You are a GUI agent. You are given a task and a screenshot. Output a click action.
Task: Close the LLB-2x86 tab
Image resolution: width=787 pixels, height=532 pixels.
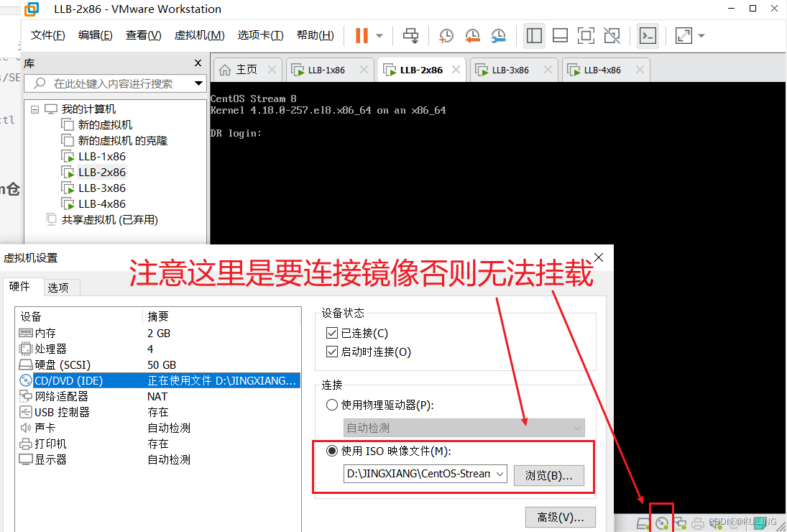click(x=456, y=70)
